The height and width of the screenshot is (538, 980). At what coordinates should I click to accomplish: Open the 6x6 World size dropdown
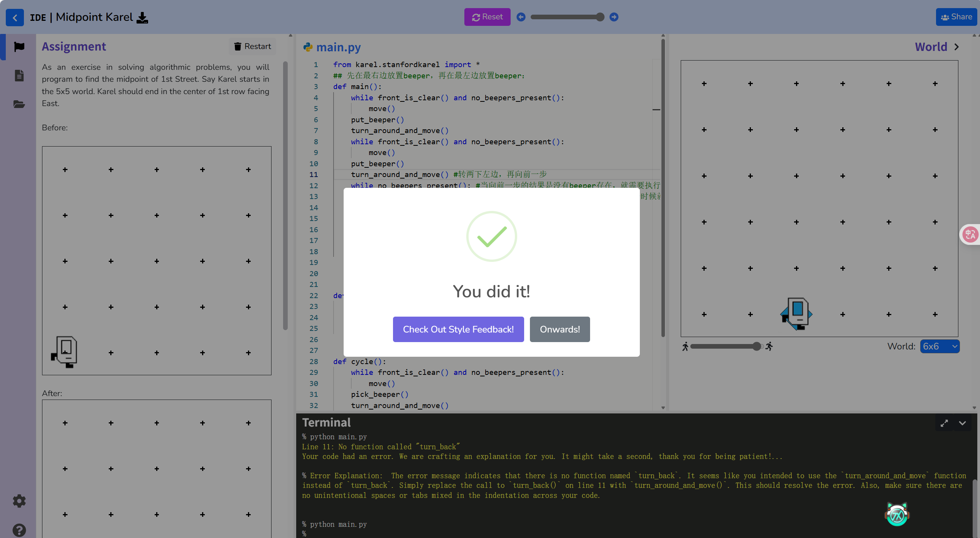click(940, 346)
